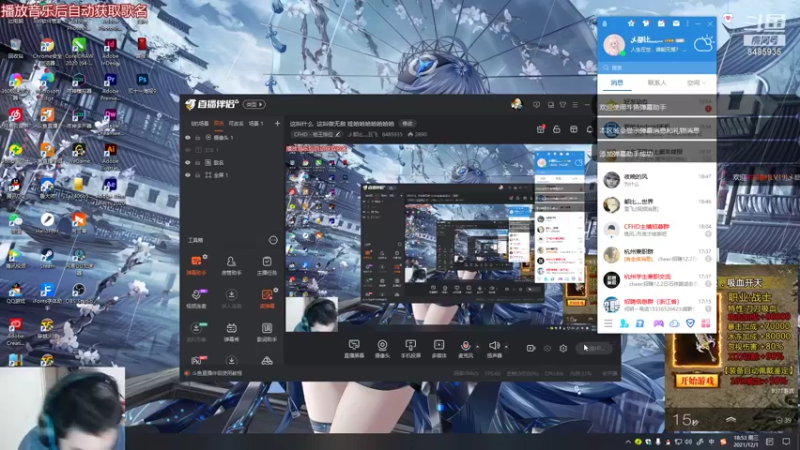Click the start streaming button in bottom bar
This screenshot has width=800, height=450.
click(x=594, y=348)
